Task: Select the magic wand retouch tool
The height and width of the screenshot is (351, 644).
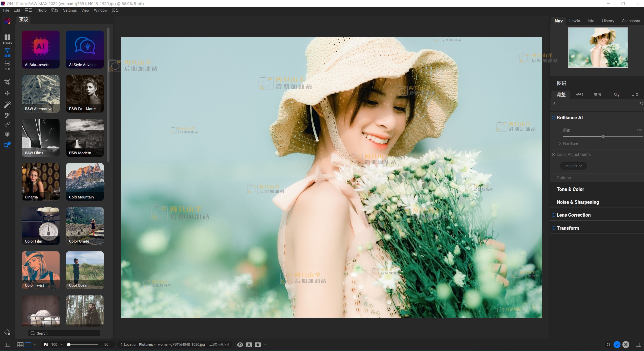Action: pos(7,104)
